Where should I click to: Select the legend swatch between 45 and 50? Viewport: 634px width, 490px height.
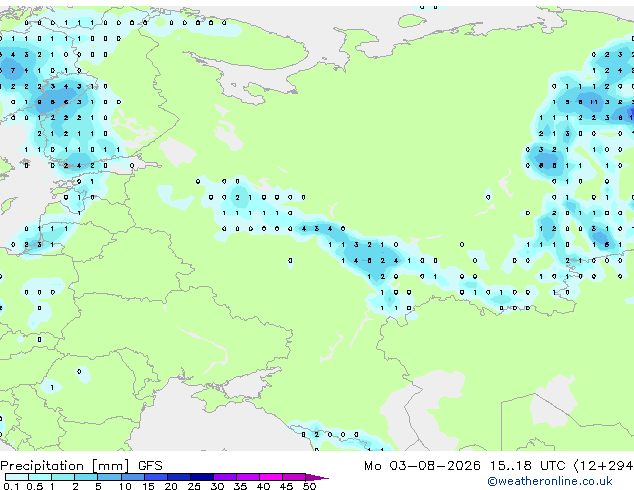(x=294, y=477)
